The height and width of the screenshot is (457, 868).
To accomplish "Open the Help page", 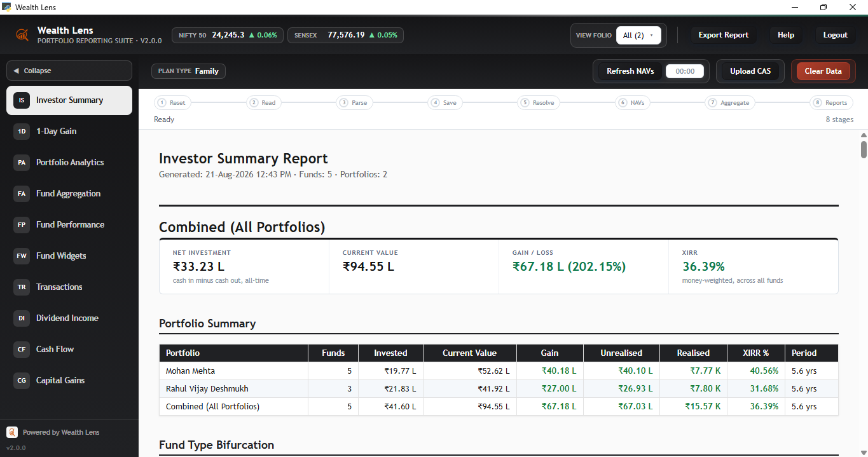I will pyautogui.click(x=786, y=35).
